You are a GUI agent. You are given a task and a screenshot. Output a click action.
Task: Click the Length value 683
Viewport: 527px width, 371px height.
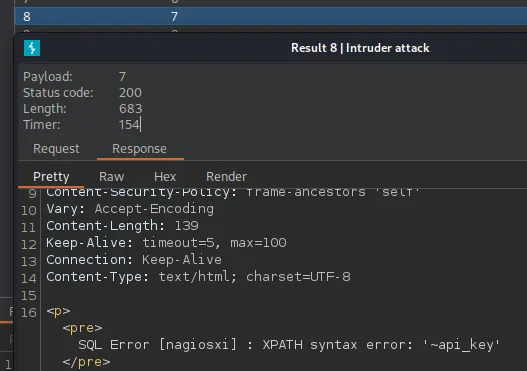(x=131, y=109)
